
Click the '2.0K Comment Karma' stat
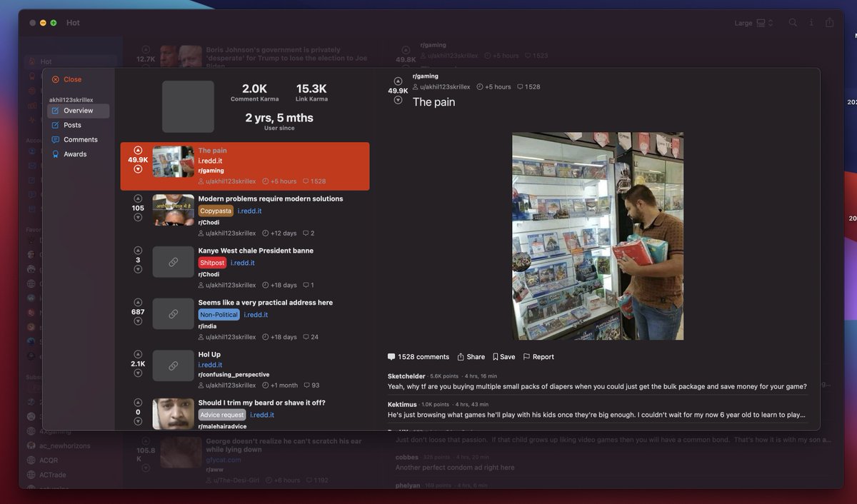(254, 93)
